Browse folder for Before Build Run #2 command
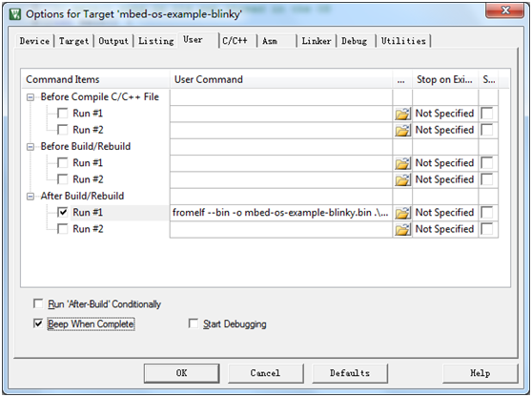 pos(402,179)
